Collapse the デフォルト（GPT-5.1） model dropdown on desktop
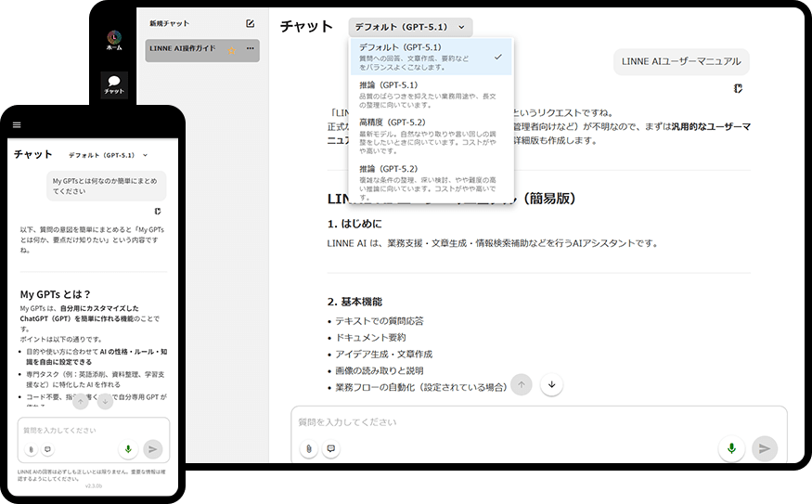The width and height of the screenshot is (812, 504). [410, 28]
